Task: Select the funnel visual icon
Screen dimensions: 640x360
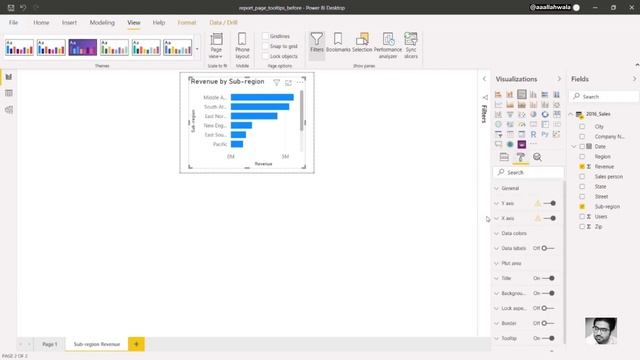Action: pyautogui.click(x=510, y=114)
